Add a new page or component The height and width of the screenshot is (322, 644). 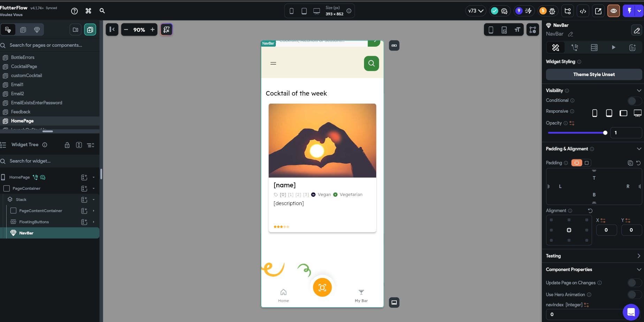[90, 30]
